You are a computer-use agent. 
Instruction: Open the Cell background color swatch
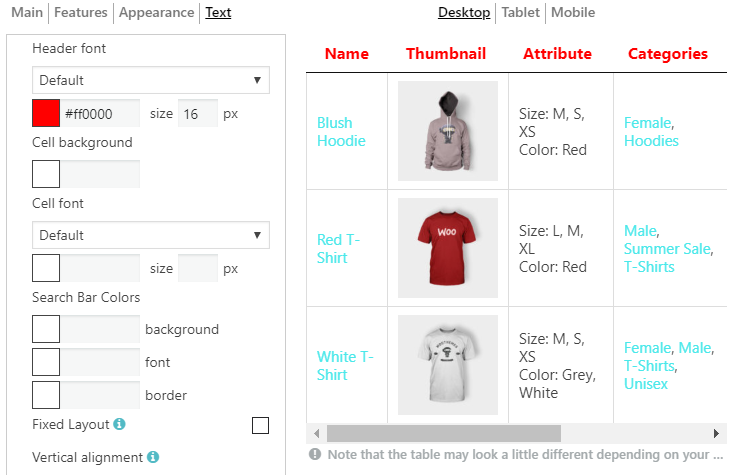click(x=46, y=174)
